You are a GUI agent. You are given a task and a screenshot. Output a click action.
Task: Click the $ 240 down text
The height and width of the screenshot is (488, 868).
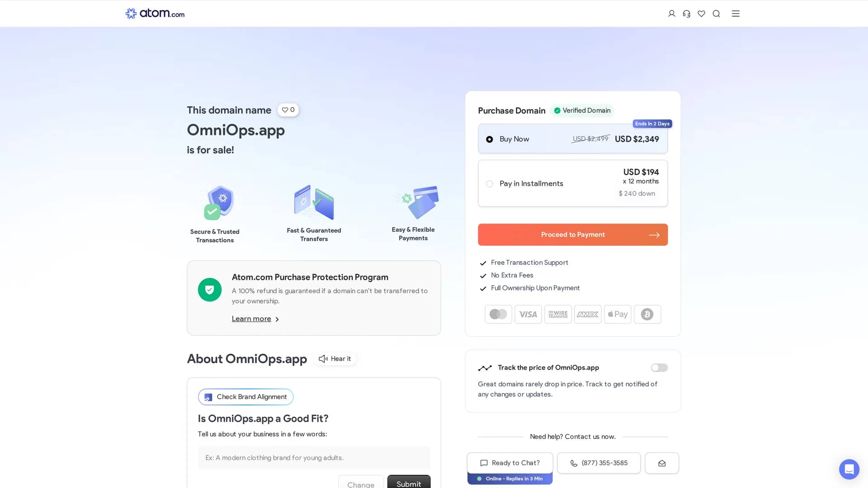(x=637, y=193)
